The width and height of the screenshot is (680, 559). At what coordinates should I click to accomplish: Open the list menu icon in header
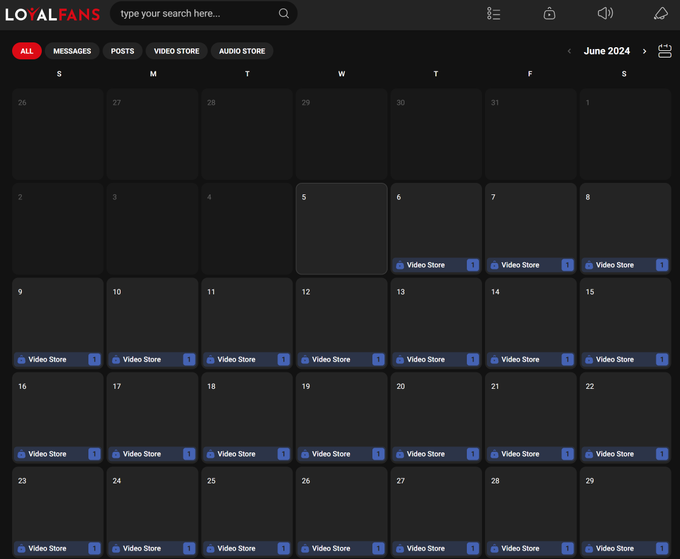pos(494,13)
